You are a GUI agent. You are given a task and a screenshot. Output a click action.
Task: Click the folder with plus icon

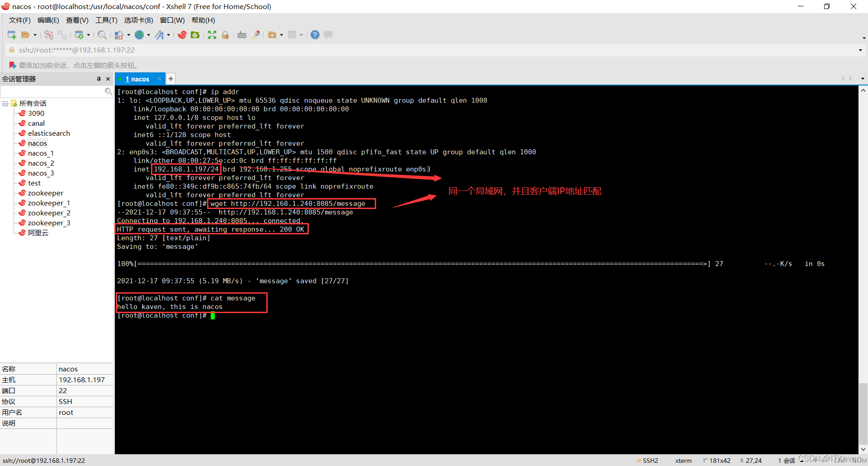[272, 35]
